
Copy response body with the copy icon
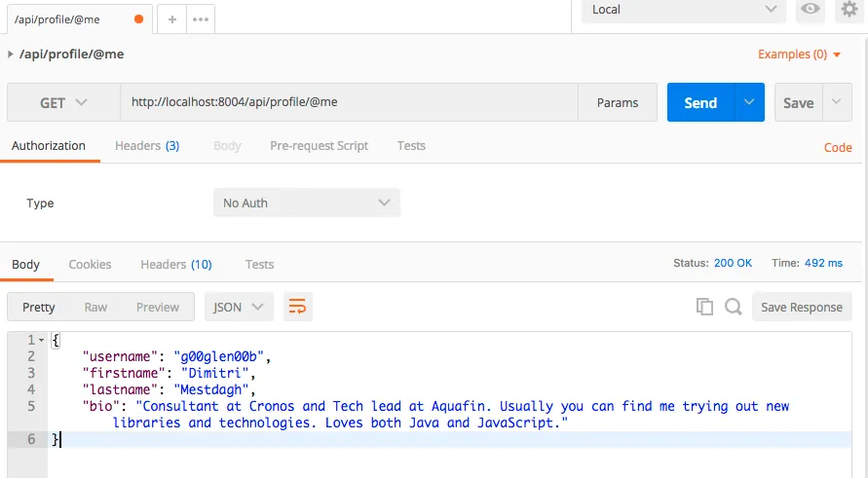704,307
